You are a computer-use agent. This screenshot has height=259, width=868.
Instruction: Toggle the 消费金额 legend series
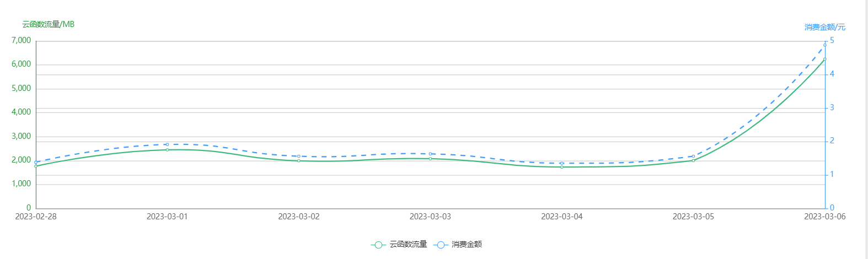(x=458, y=245)
